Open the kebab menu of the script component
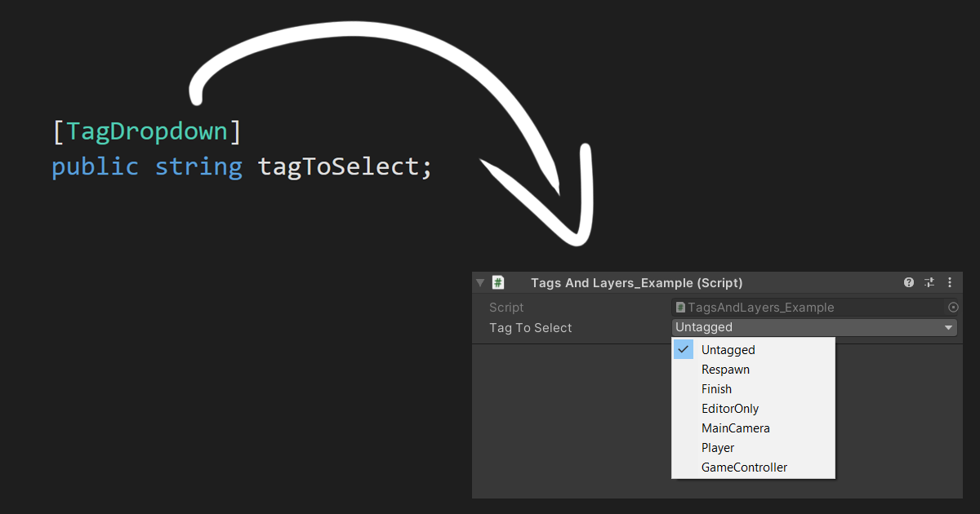The height and width of the screenshot is (514, 980). pos(950,282)
